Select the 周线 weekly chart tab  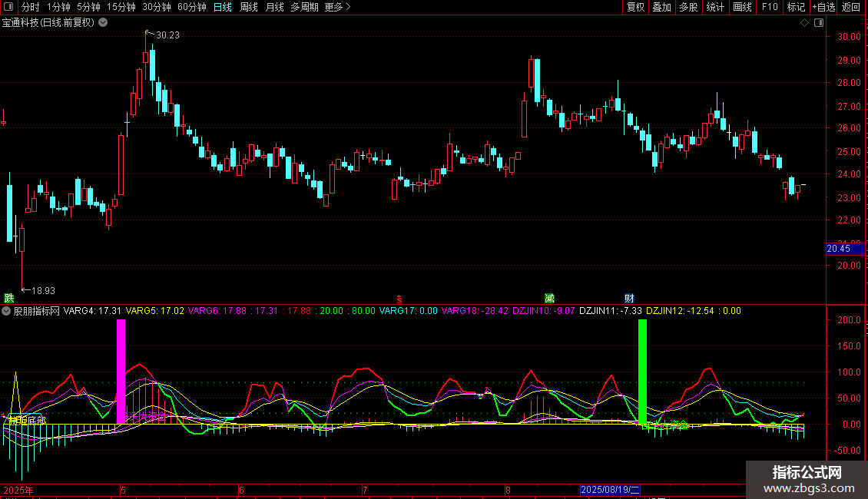[249, 7]
